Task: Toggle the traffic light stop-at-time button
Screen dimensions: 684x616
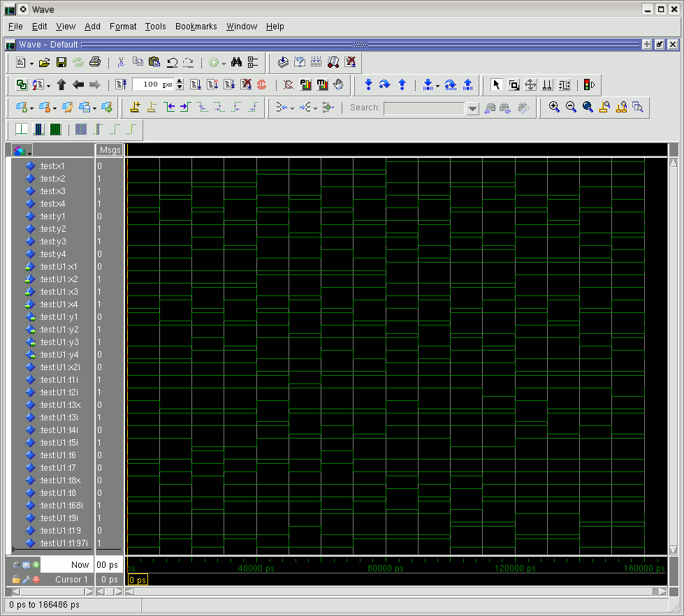Action: point(589,85)
